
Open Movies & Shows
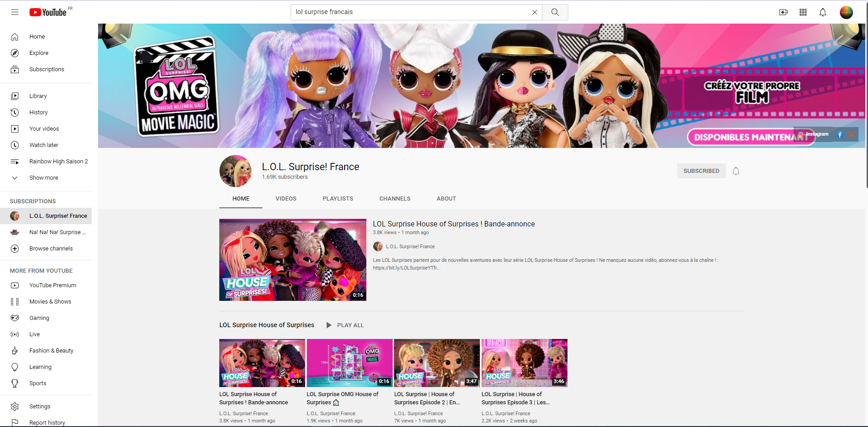point(46,302)
